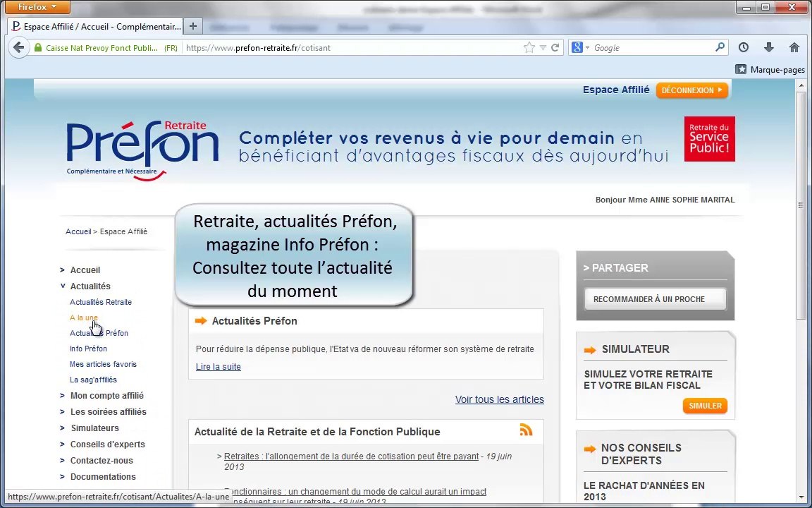Click the Google search engine icon
The image size is (812, 508).
tap(577, 48)
